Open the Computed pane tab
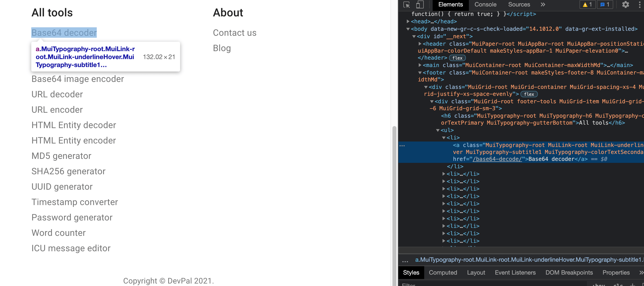This screenshot has width=644, height=286. pyautogui.click(x=443, y=273)
